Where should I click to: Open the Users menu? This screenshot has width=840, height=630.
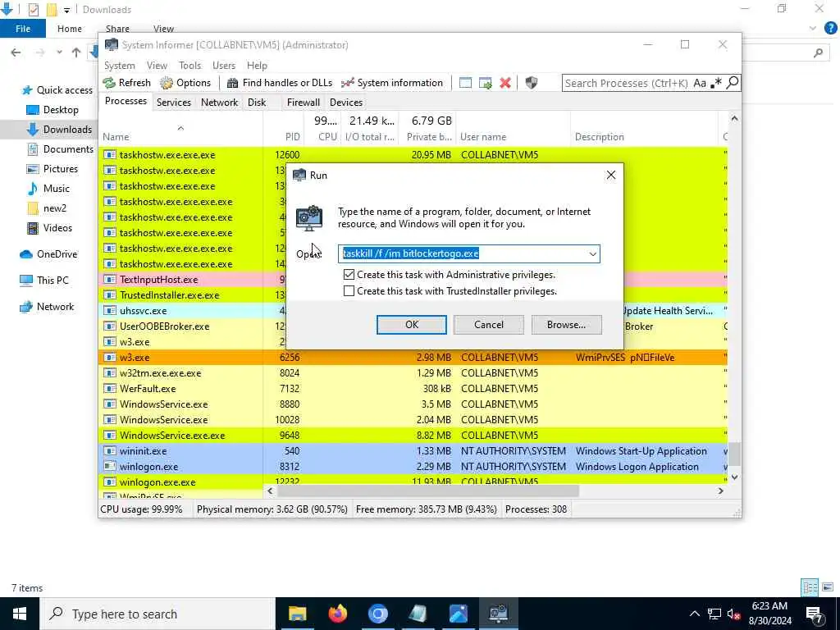pyautogui.click(x=224, y=66)
